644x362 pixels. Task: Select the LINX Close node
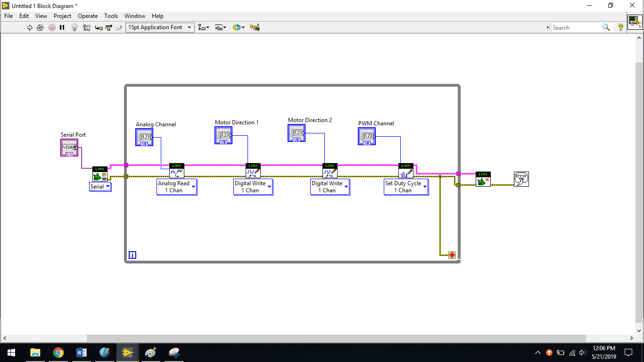tap(483, 179)
